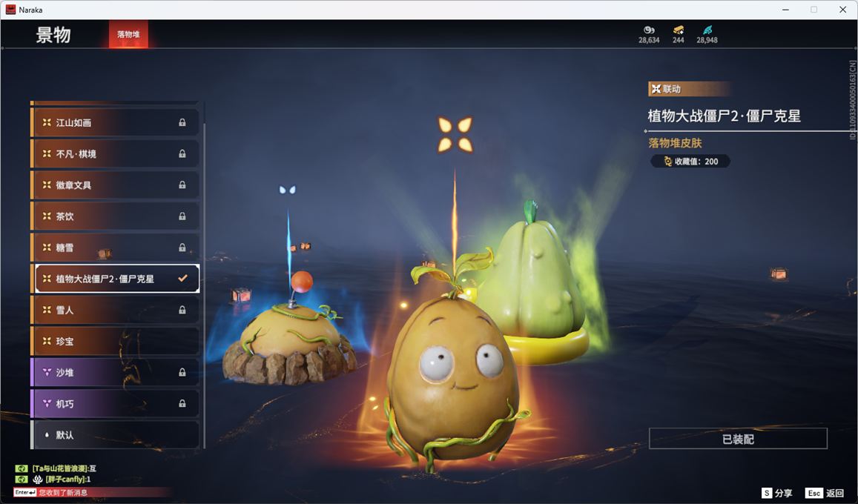Choose the purple 沙堆 skin entry
Screen dimensions: 858x504
[x=115, y=373]
